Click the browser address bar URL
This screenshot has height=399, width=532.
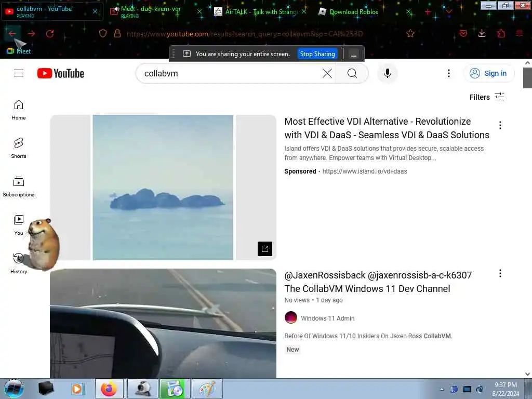(245, 34)
